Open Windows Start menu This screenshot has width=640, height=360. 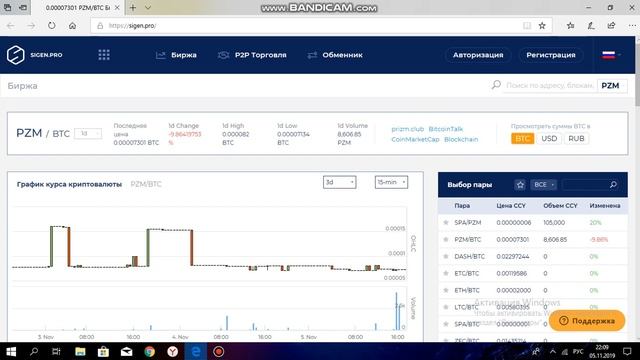(x=11, y=351)
